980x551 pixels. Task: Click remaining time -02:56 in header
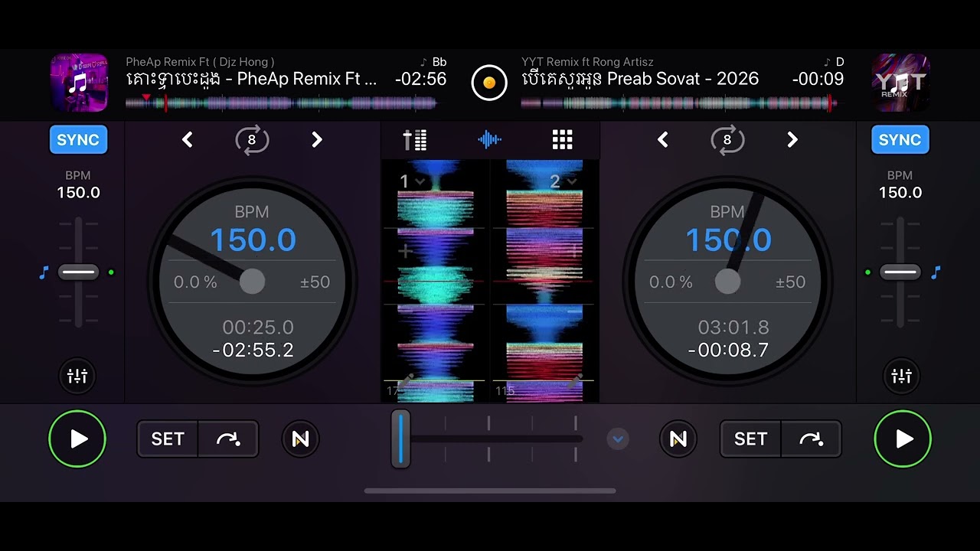coord(420,79)
